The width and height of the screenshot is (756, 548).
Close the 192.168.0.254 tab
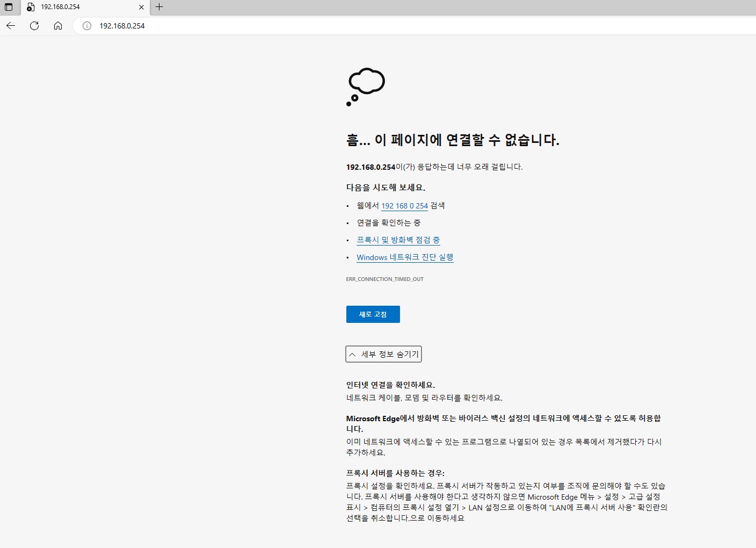[x=141, y=8]
